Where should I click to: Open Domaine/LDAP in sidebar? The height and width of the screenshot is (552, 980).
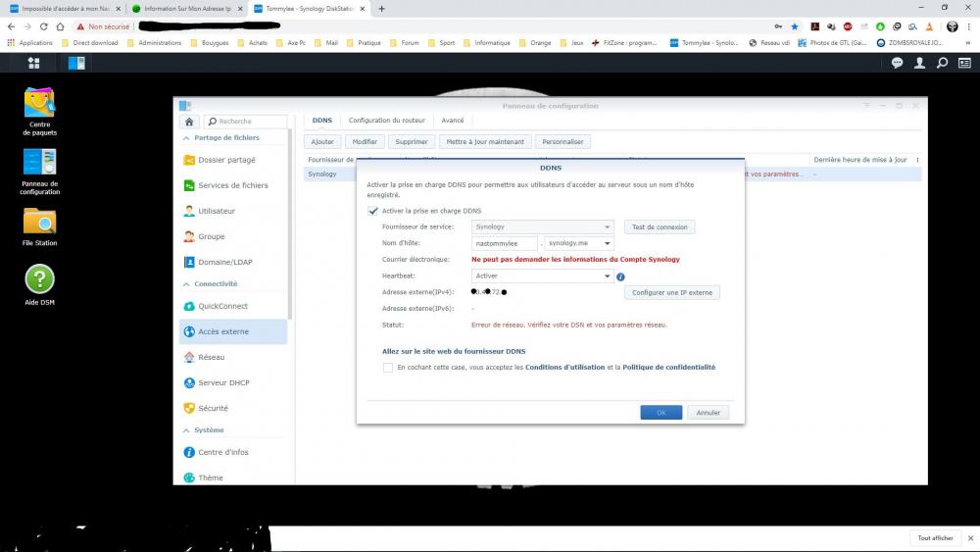tap(233, 263)
